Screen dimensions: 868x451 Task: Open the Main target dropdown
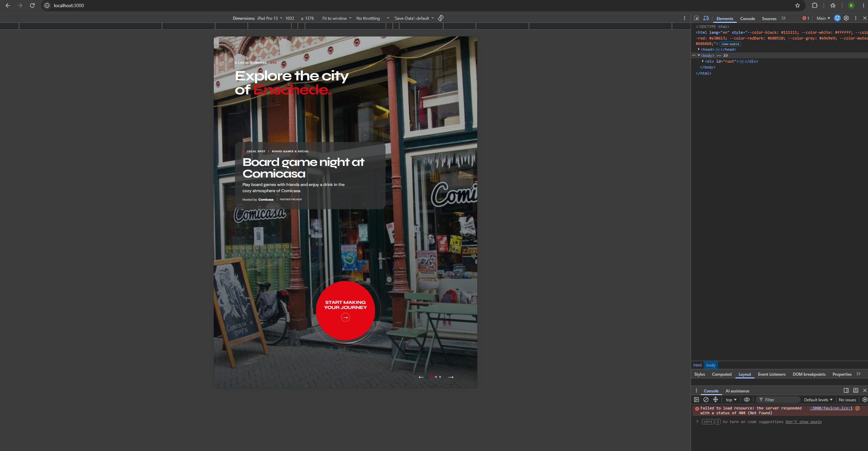point(823,18)
